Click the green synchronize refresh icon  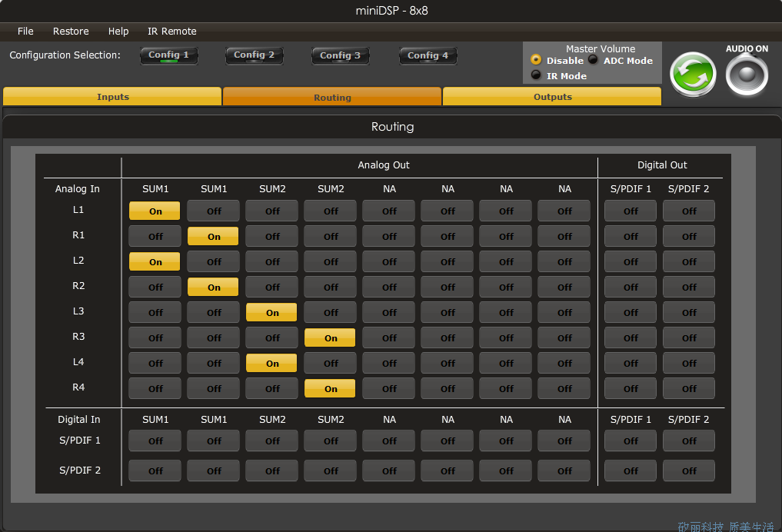[x=693, y=75]
